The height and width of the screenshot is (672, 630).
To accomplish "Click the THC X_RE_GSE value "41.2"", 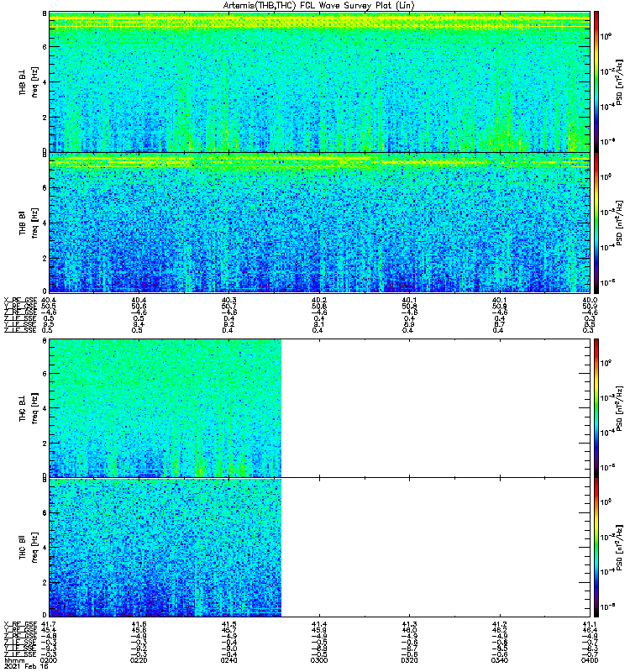I will (500, 624).
